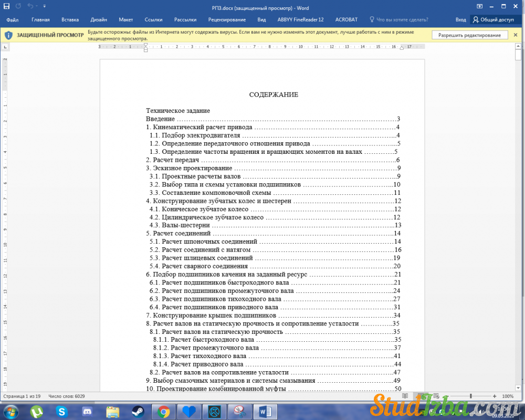The height and width of the screenshot is (420, 525).
Task: Open the Вид tab
Action: click(261, 20)
